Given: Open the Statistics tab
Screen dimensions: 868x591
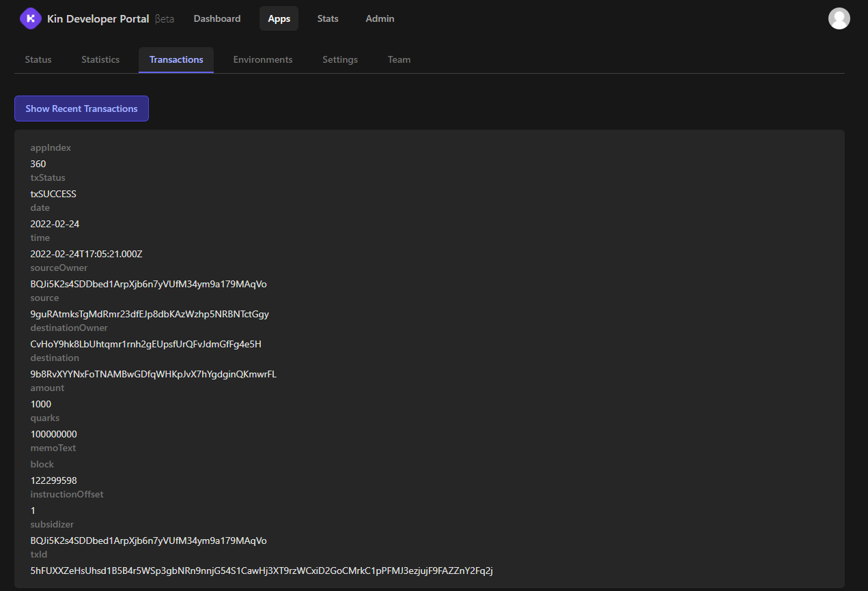Looking at the screenshot, I should 100,59.
